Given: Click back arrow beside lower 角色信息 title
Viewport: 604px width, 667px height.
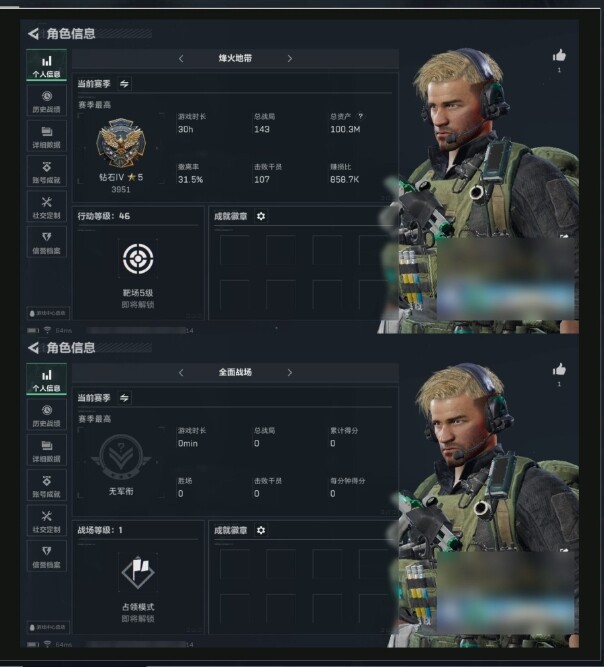Looking at the screenshot, I should [33, 348].
